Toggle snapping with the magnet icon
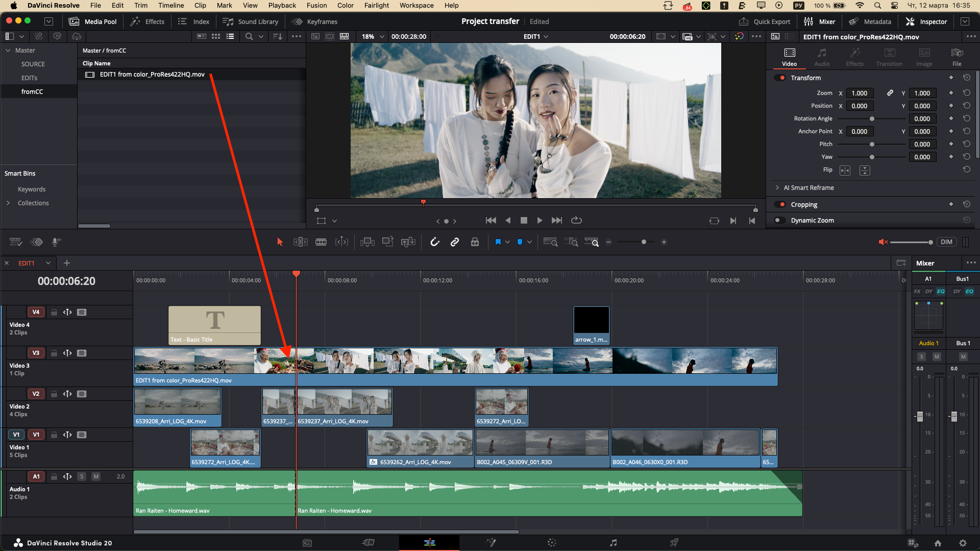Image resolution: width=980 pixels, height=551 pixels. [x=435, y=242]
